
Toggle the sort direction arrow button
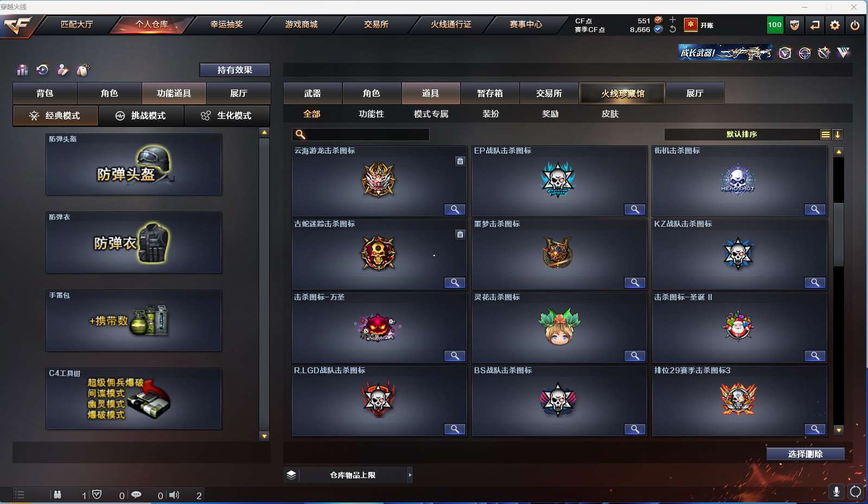coord(838,135)
